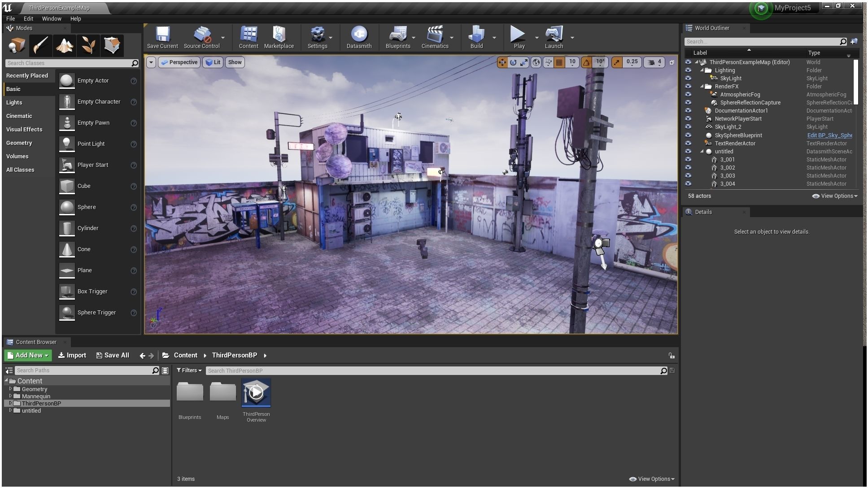
Task: Select the Geometry Editing mode icon
Action: (x=112, y=45)
